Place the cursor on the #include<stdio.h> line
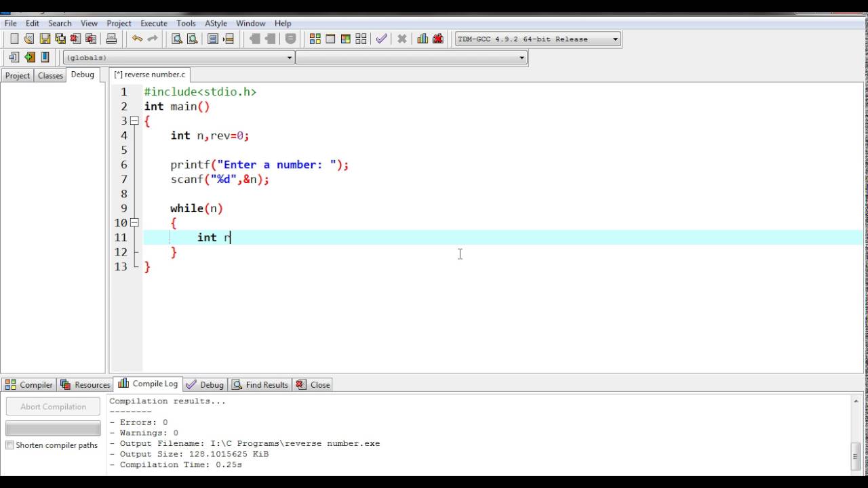 click(x=200, y=91)
